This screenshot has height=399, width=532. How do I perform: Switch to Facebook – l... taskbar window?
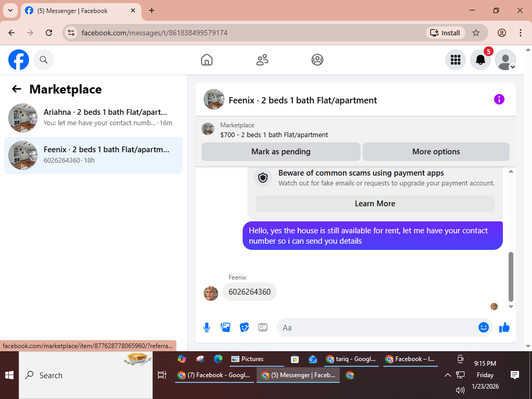[x=410, y=359]
